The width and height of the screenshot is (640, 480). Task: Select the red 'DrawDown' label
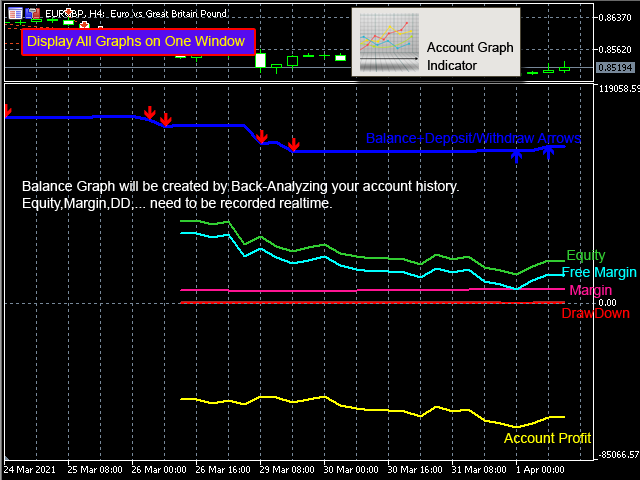[x=596, y=313]
